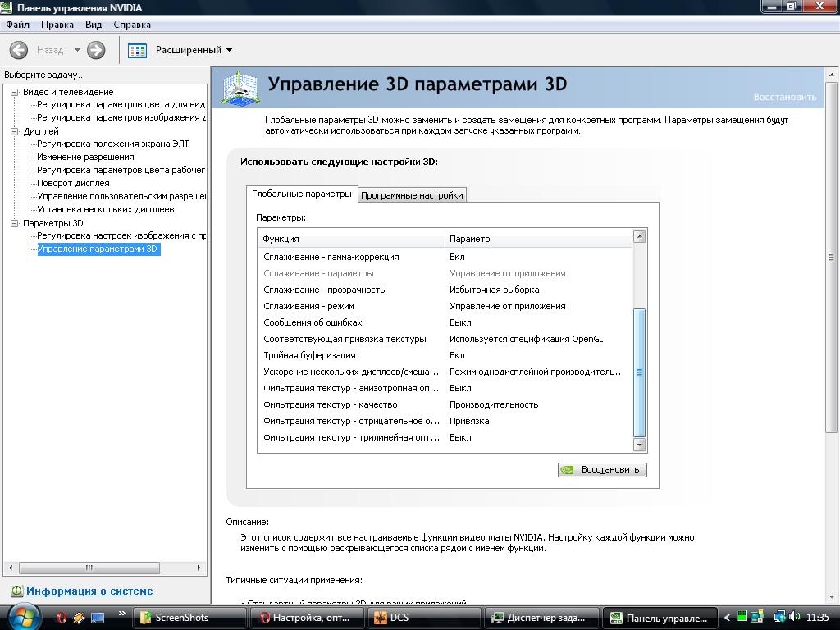Screen dimensions: 840x630
Task: Click the round forward arrow button
Action: (97, 50)
